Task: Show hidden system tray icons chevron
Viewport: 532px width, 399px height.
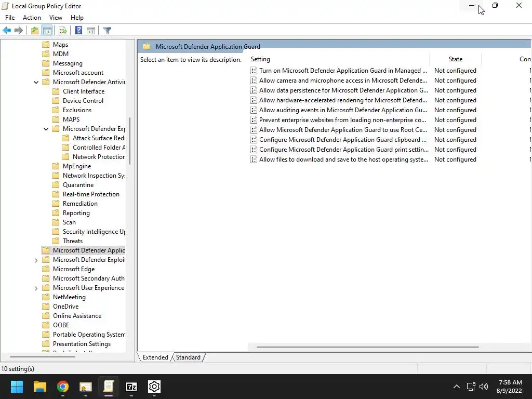Action: [x=457, y=387]
